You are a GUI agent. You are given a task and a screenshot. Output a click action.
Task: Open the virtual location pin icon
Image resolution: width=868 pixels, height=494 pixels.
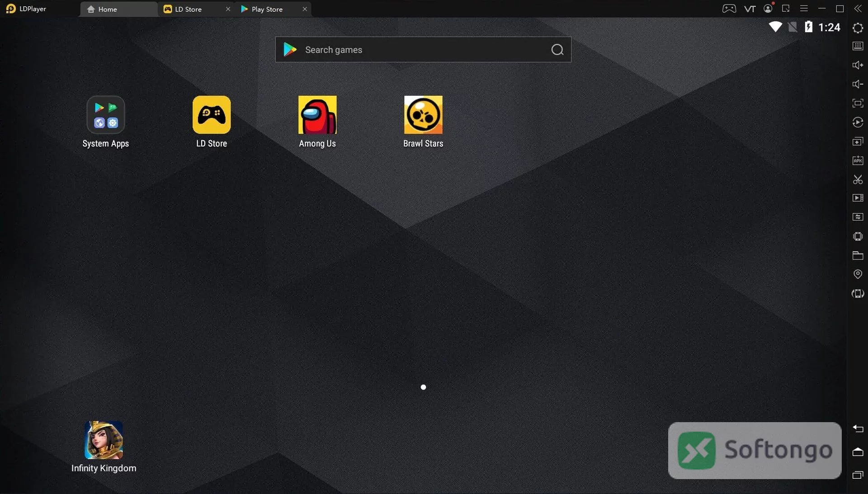pyautogui.click(x=858, y=274)
